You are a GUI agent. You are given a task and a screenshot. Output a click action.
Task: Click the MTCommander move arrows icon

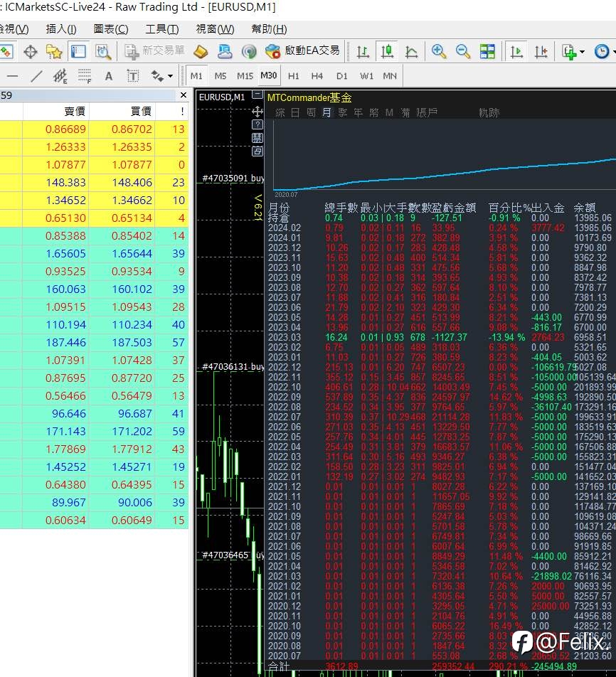coord(257,112)
